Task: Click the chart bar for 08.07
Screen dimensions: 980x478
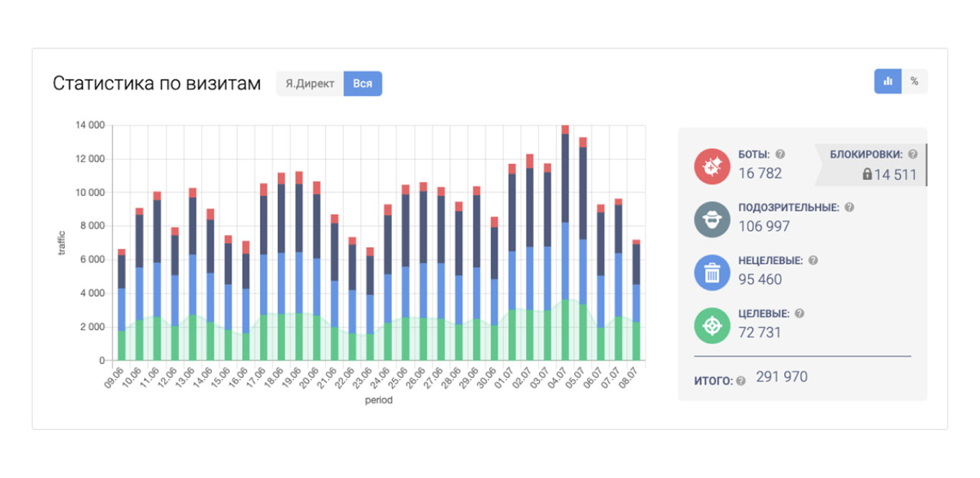Action: pos(636,300)
